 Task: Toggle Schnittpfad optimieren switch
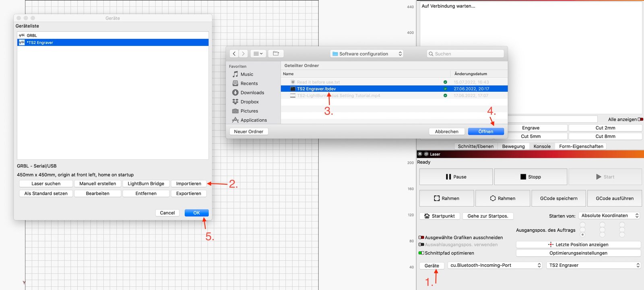click(421, 253)
